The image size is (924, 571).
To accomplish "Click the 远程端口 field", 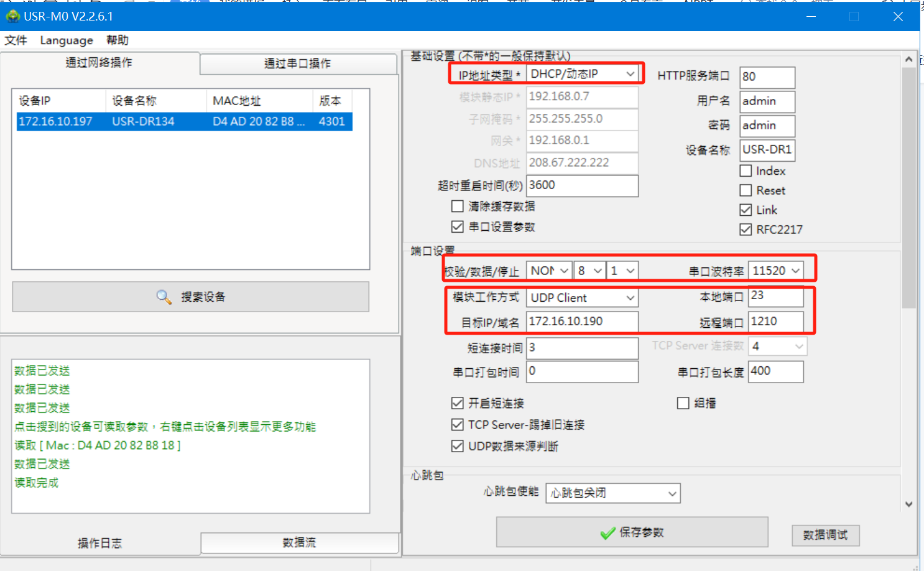I will [775, 322].
